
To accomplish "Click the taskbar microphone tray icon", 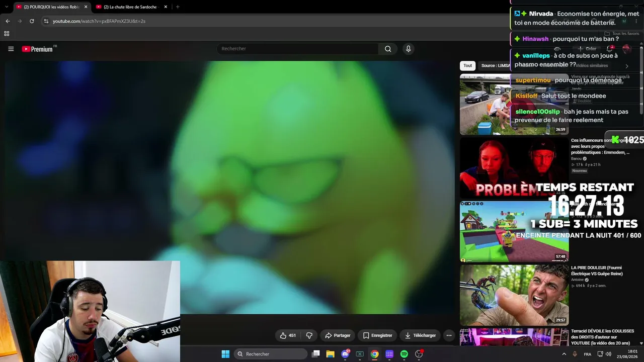I will click(x=575, y=354).
